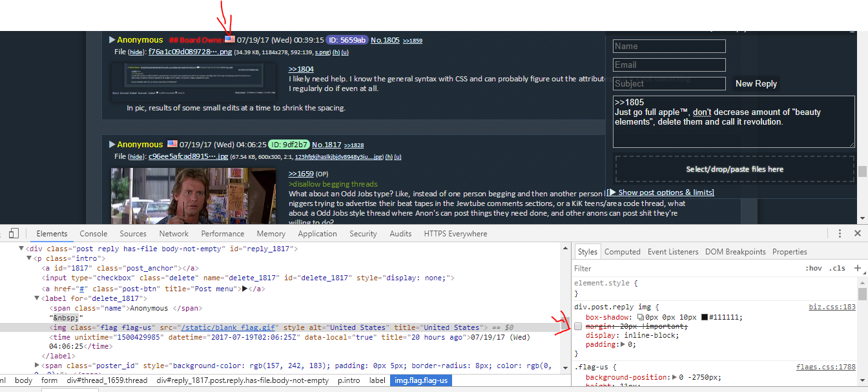Image resolution: width=868 pixels, height=392 pixels.
Task: Open the No.1805 post number link
Action: click(385, 40)
